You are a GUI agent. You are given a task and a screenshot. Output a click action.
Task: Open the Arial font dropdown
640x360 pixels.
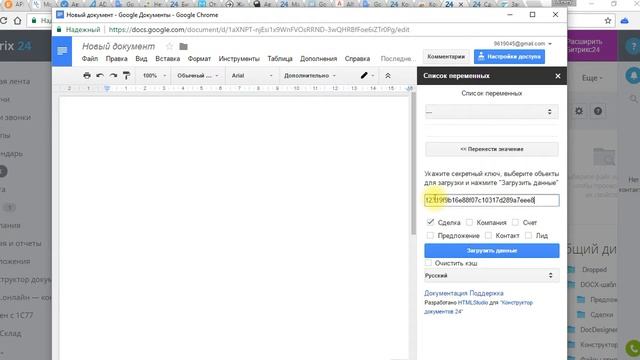[x=252, y=76]
